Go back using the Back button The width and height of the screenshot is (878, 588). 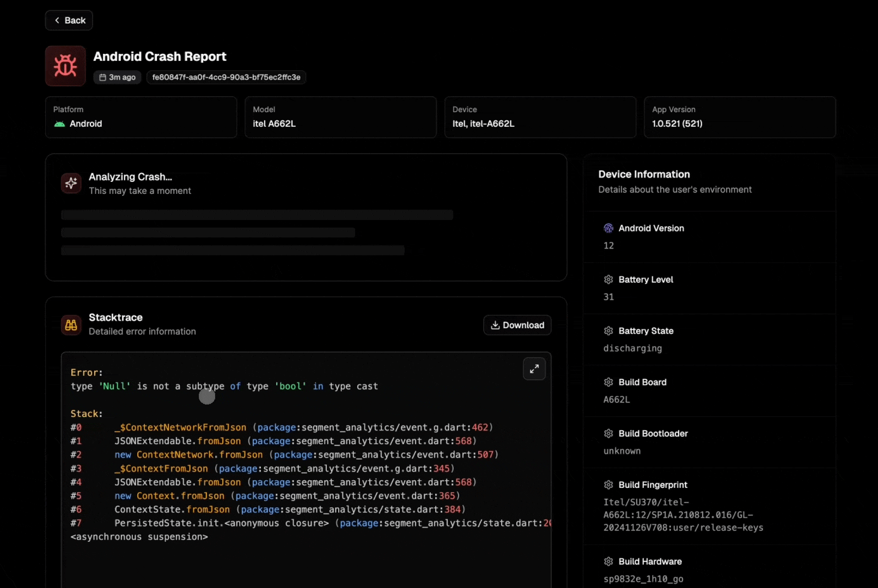(x=69, y=20)
